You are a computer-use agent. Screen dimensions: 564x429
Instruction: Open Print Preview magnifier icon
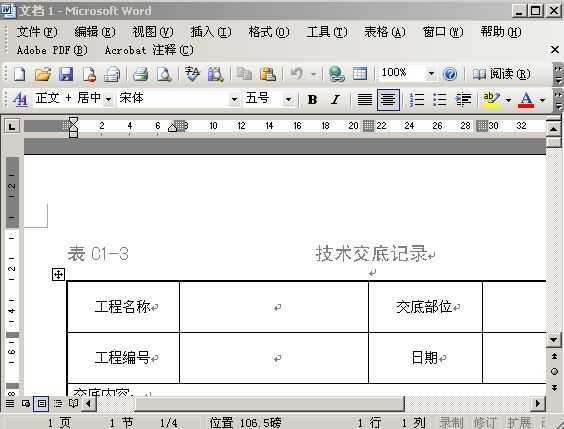point(164,74)
